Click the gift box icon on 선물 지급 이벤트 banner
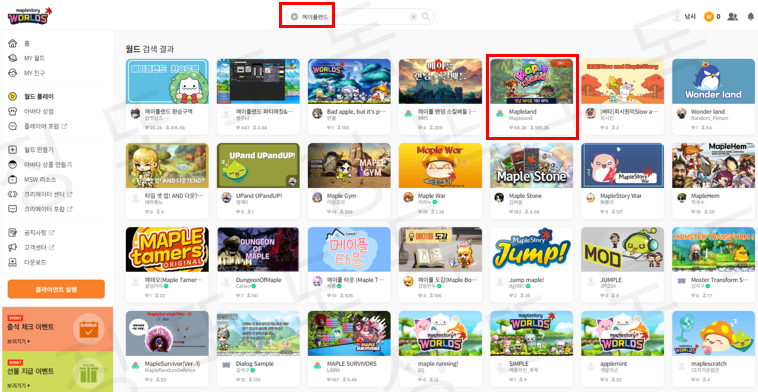The image size is (758, 392). tap(89, 374)
